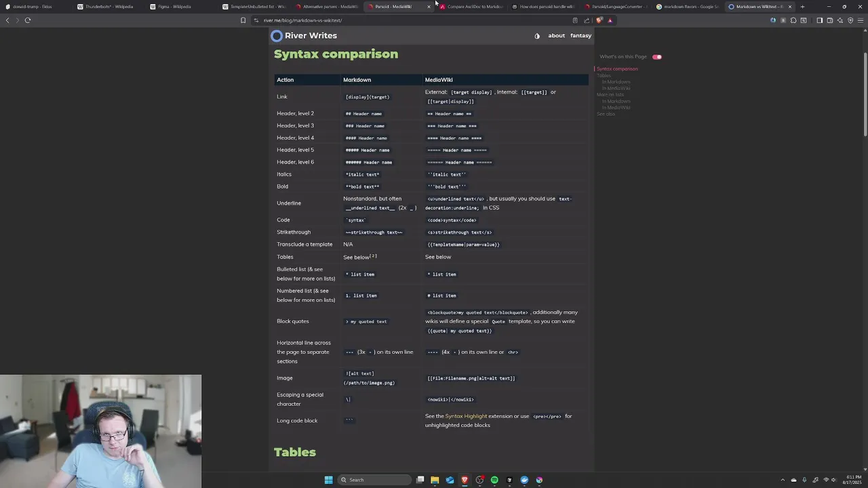Click the [display](target) Markdown link code
This screenshot has height=488, width=868.
(x=368, y=97)
